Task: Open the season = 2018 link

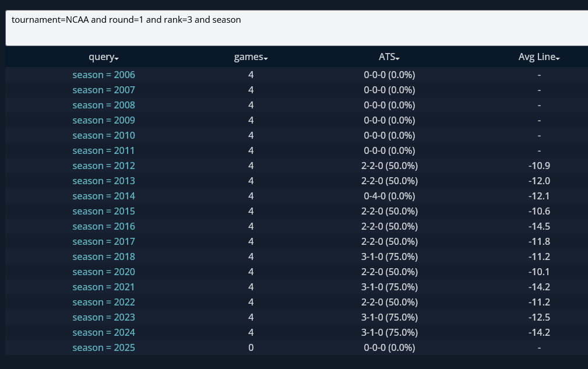Action: (x=104, y=257)
